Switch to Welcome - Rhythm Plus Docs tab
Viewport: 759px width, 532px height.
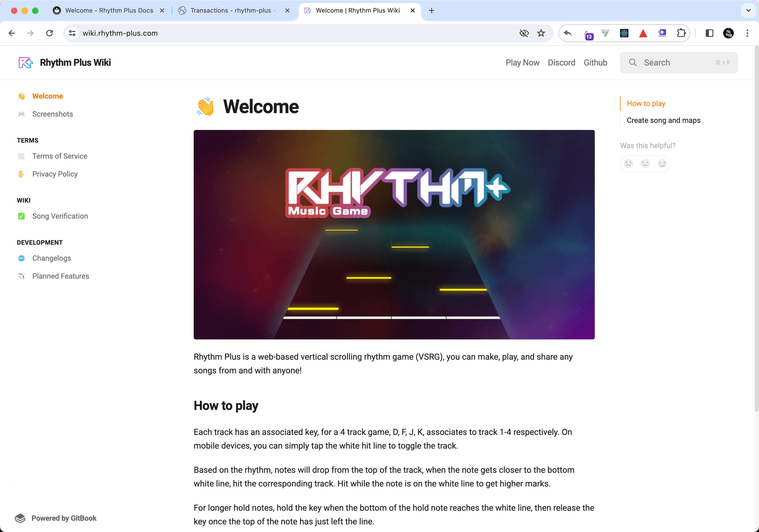[109, 11]
